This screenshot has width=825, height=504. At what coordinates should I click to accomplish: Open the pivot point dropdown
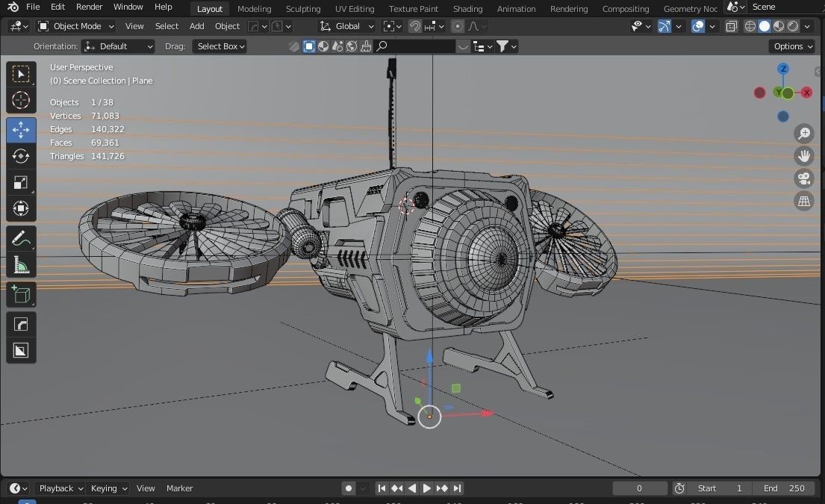tap(393, 26)
